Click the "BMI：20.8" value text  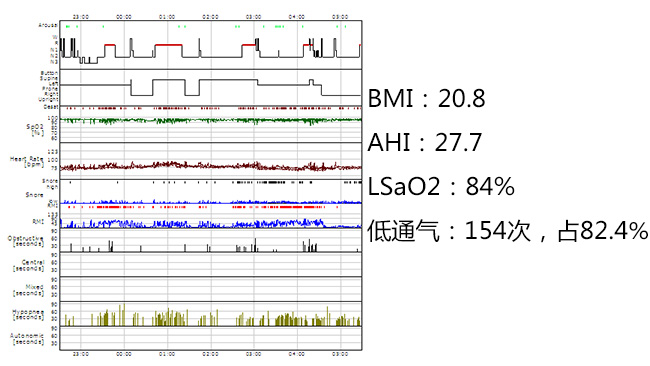(x=426, y=99)
